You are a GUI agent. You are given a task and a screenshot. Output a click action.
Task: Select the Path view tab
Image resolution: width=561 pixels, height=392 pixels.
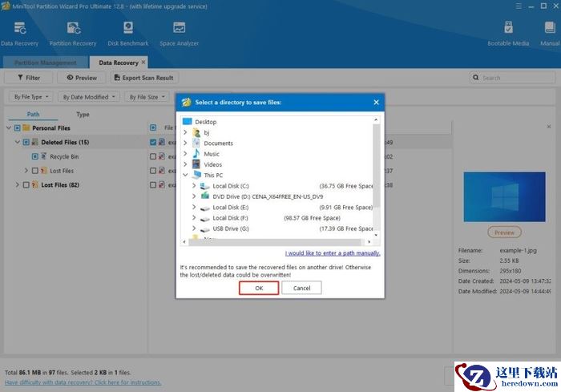point(33,115)
